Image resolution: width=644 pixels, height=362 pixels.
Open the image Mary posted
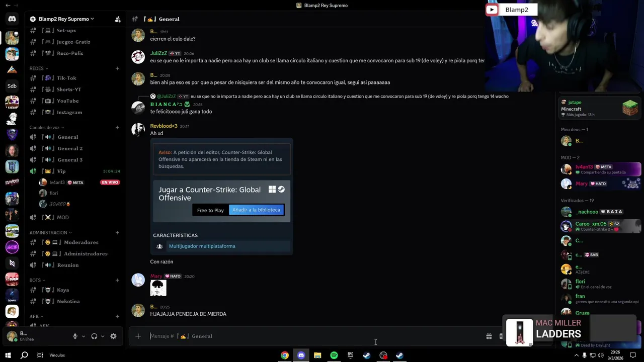pos(158,288)
